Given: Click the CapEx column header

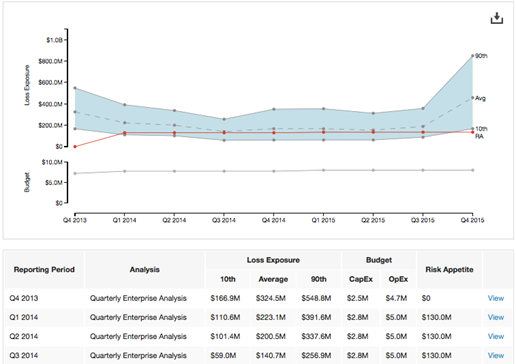Looking at the screenshot, I should tap(361, 279).
